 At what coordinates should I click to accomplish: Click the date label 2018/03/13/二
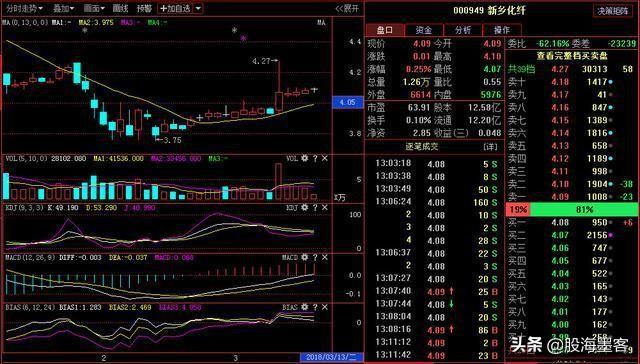pos(331,357)
